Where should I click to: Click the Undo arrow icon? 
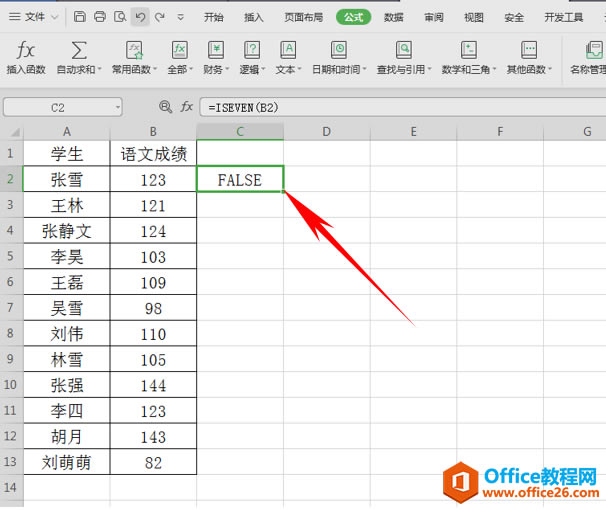[x=140, y=17]
